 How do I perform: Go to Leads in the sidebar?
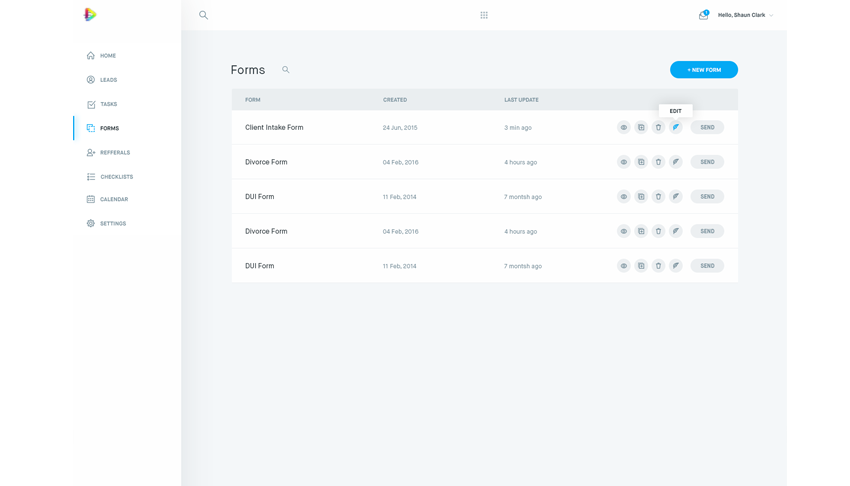[x=108, y=80]
